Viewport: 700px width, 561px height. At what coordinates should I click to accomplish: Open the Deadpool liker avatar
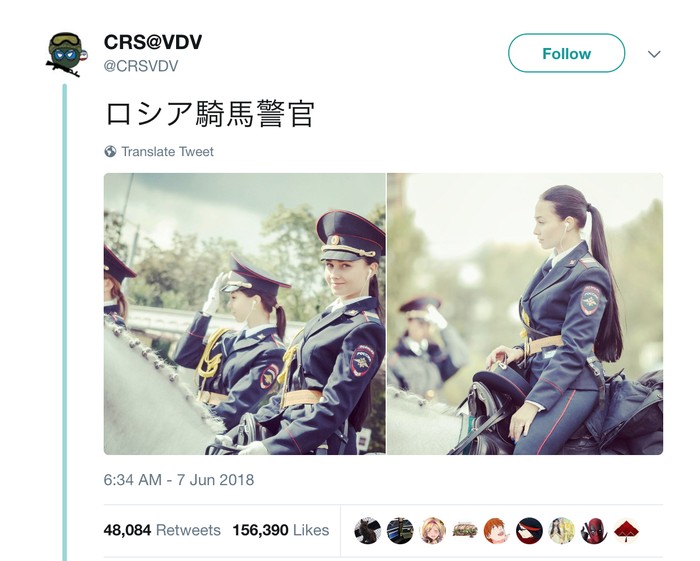pyautogui.click(x=594, y=531)
